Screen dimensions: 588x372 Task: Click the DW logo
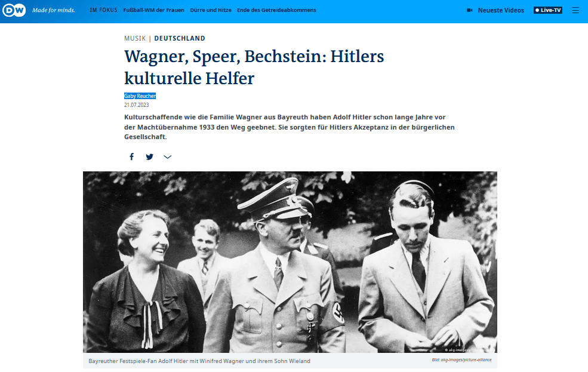click(14, 10)
